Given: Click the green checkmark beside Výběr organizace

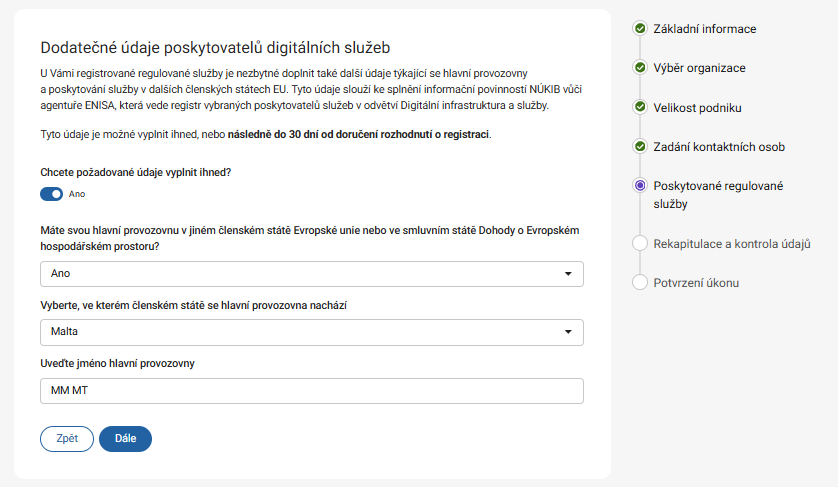Looking at the screenshot, I should [x=640, y=68].
